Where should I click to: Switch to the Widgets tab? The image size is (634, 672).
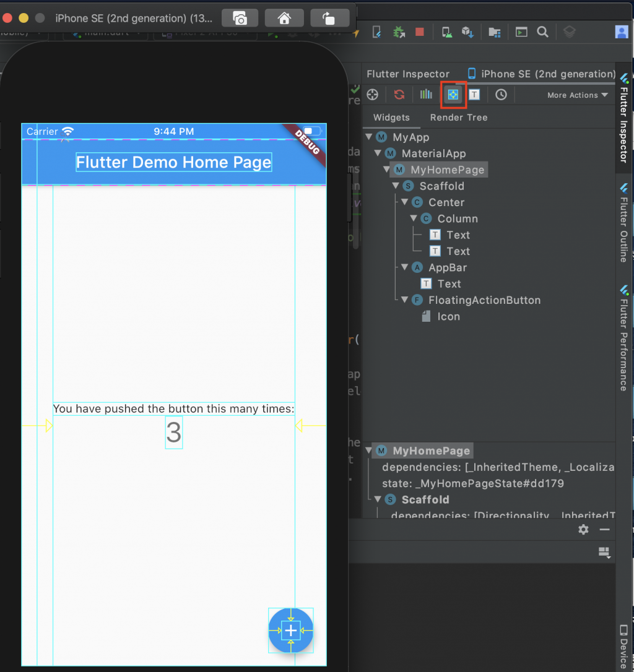click(x=391, y=118)
